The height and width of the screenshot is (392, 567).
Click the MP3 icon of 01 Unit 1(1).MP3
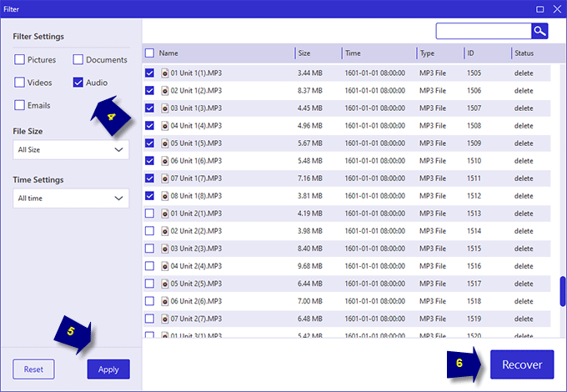coord(165,73)
